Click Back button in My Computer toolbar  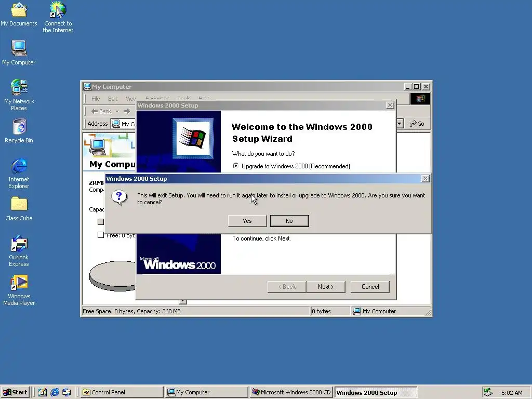101,111
